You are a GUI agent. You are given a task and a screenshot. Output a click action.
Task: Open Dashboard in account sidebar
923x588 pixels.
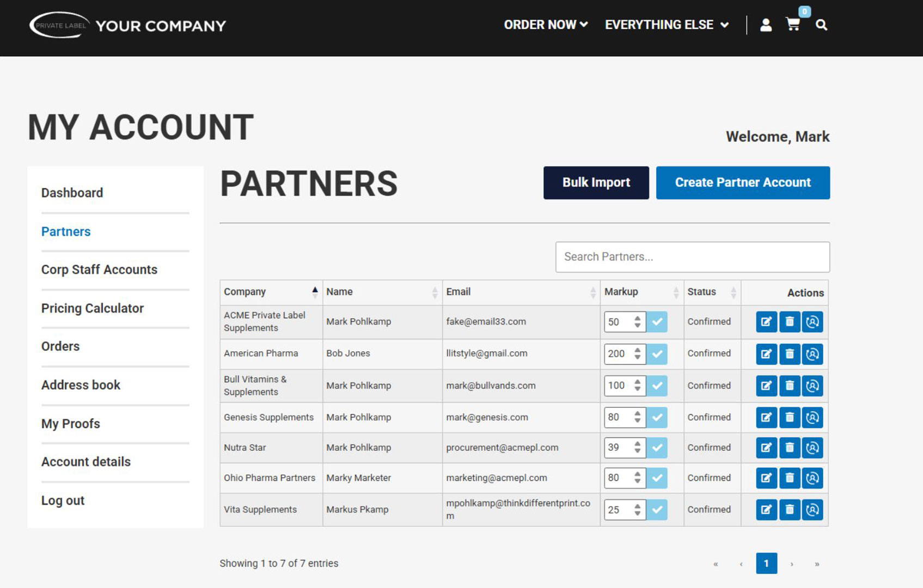coord(72,193)
